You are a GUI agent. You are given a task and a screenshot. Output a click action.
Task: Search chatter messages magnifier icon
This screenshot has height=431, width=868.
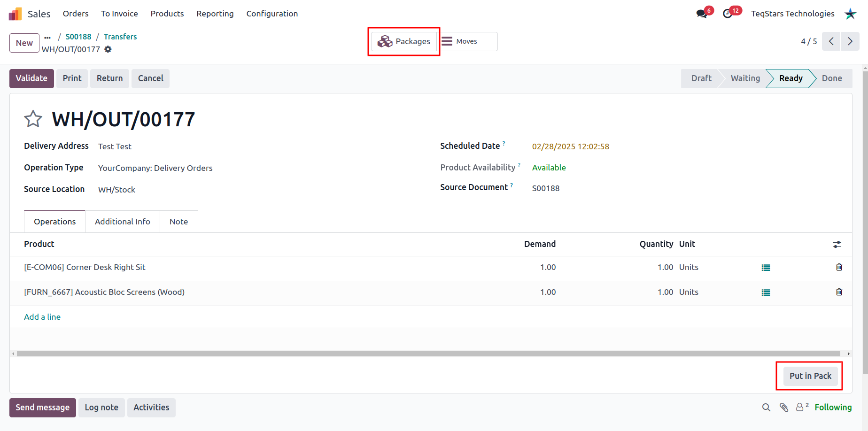pyautogui.click(x=766, y=408)
